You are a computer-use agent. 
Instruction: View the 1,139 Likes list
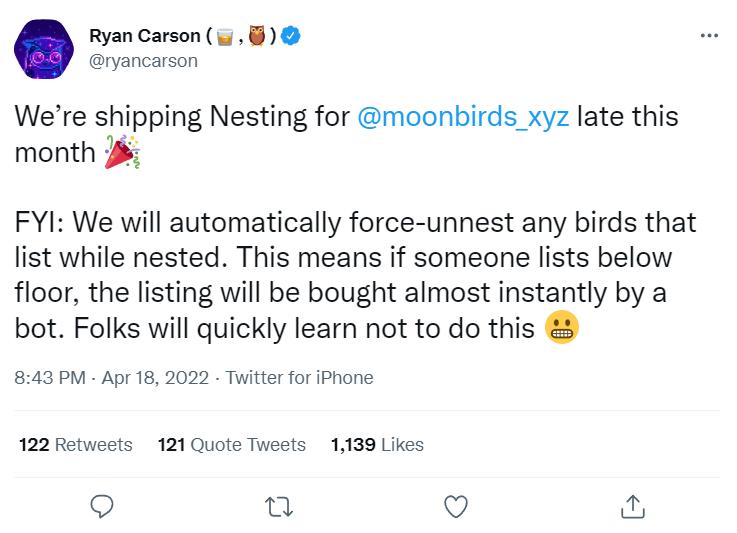[377, 445]
